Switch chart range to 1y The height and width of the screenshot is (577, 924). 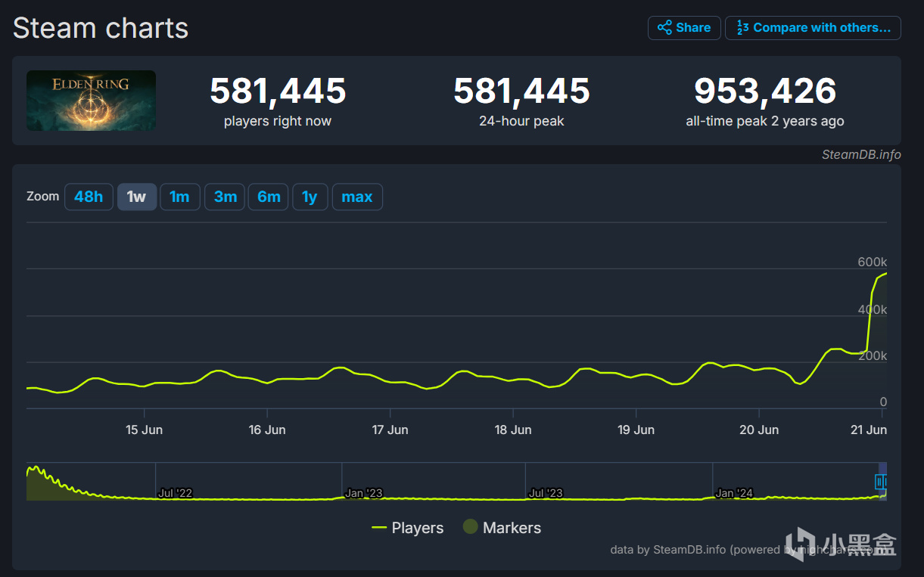click(310, 197)
